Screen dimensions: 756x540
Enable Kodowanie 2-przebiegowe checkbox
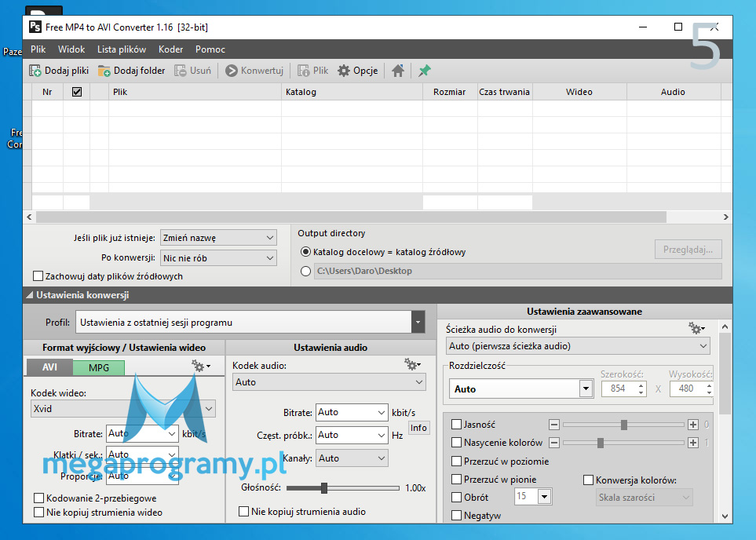point(39,498)
